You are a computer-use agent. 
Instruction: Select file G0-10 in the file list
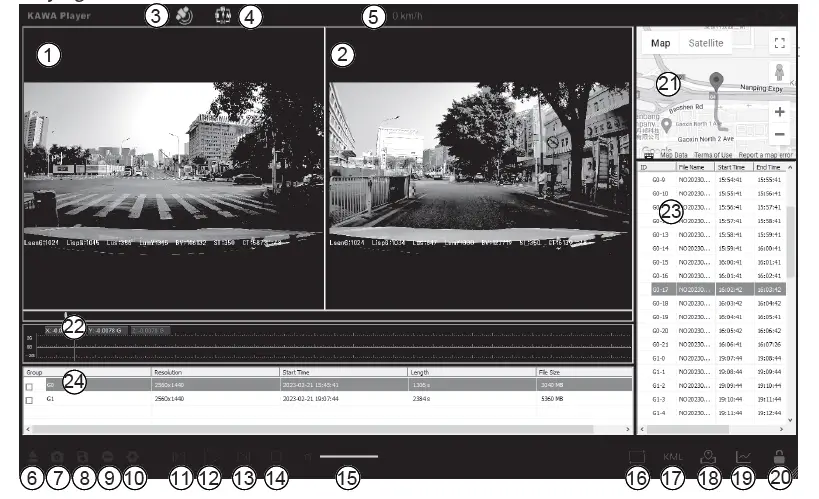pyautogui.click(x=717, y=193)
